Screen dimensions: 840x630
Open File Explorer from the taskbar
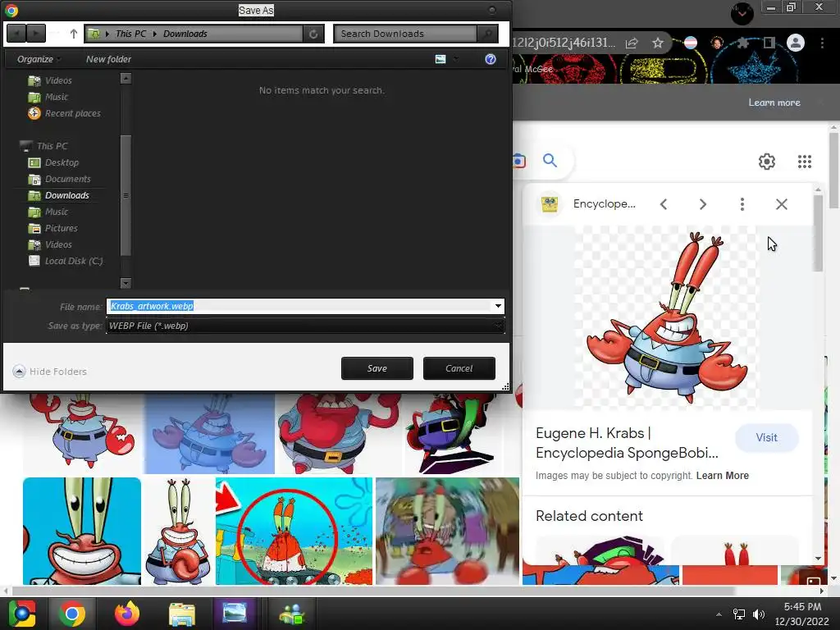click(x=182, y=614)
